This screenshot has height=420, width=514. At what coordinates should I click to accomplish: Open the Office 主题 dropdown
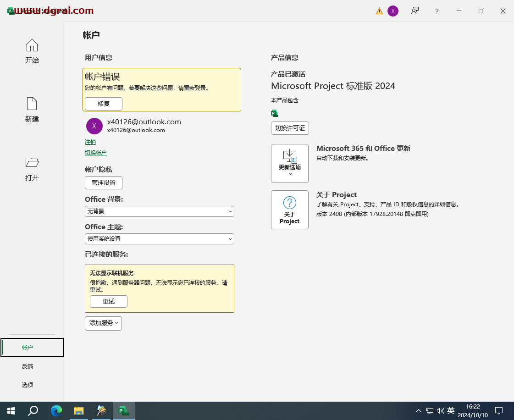click(x=159, y=239)
